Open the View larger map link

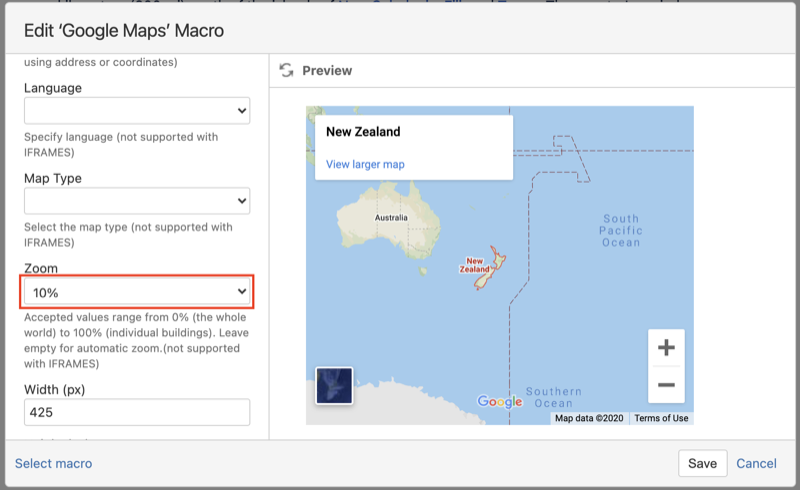coord(365,164)
